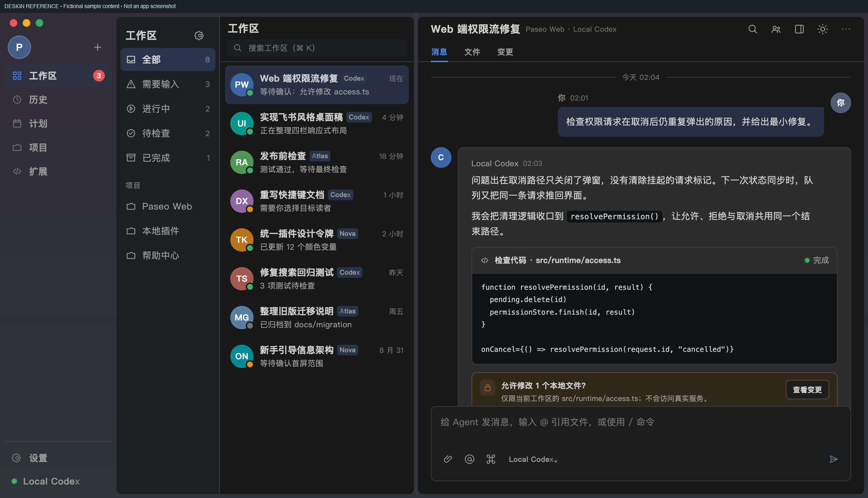Open the 整理旧版迁移说明 conversation
Screen dimensions: 868x498
pos(317,318)
